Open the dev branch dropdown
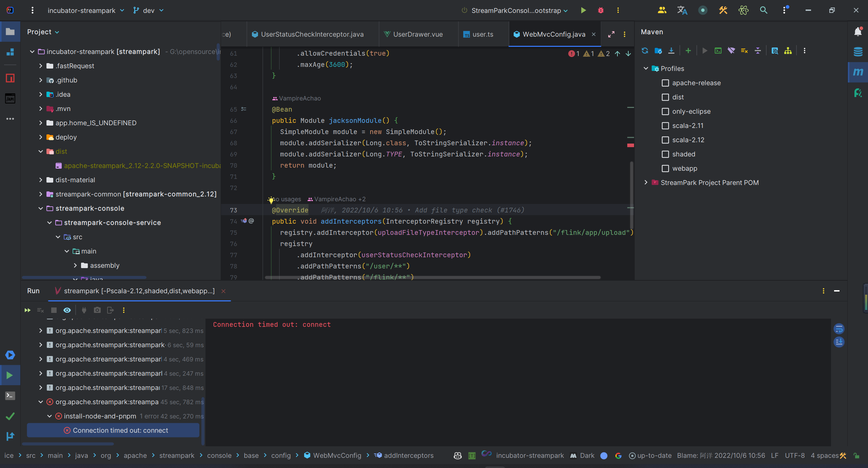Image resolution: width=868 pixels, height=468 pixels. [x=148, y=11]
